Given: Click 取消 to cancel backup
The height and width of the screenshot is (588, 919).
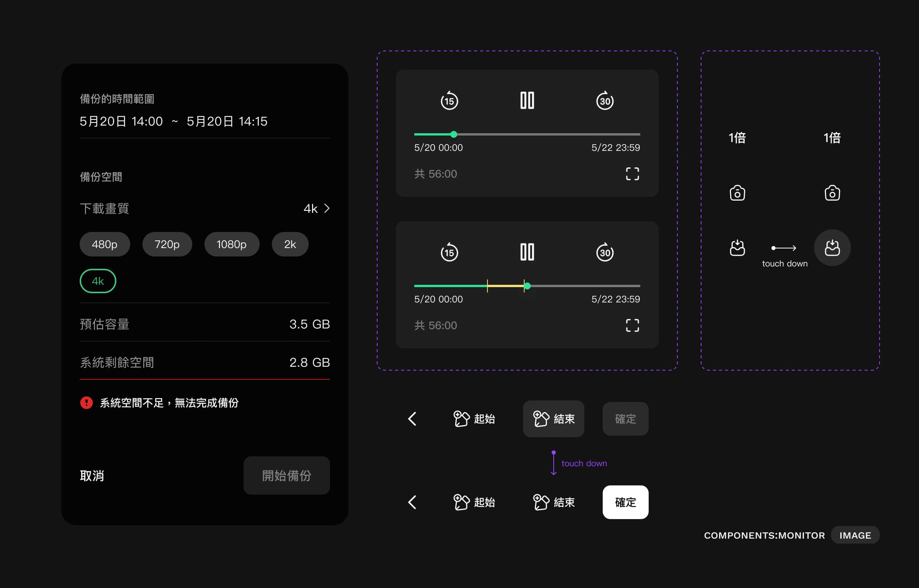Looking at the screenshot, I should pyautogui.click(x=92, y=476).
